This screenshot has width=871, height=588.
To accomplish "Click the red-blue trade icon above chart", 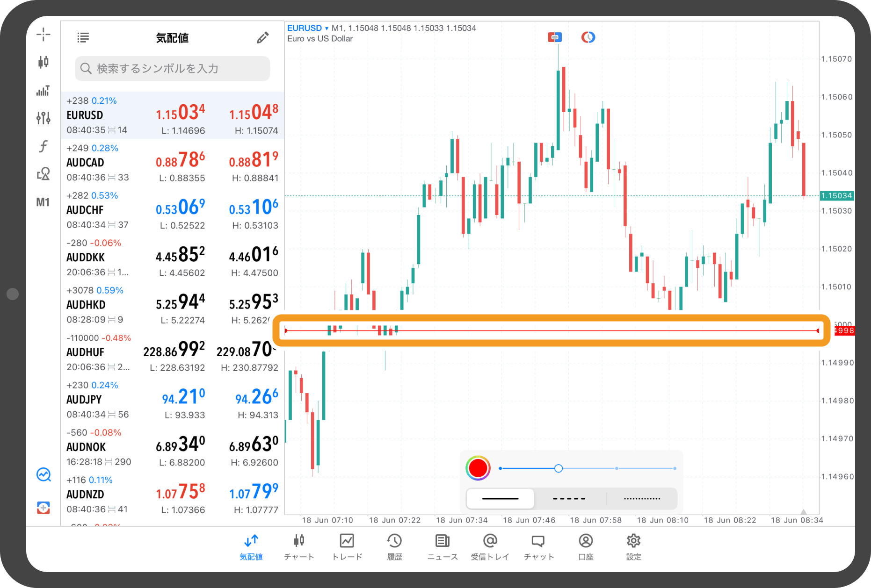I will (x=555, y=37).
